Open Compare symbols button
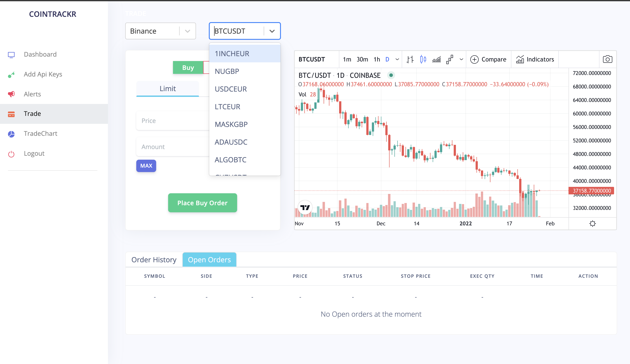This screenshot has height=364, width=630. tap(488, 59)
